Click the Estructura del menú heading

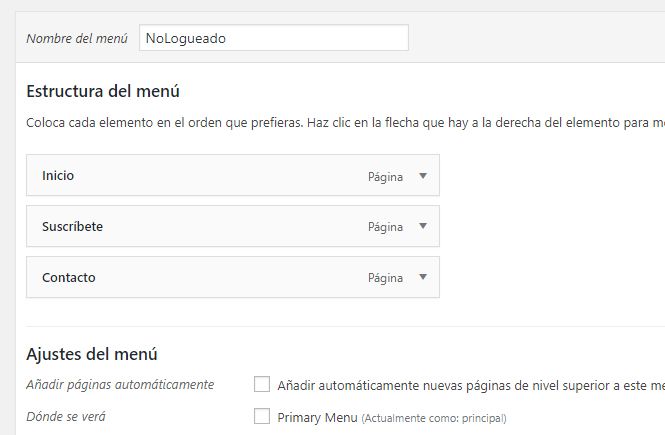point(103,91)
